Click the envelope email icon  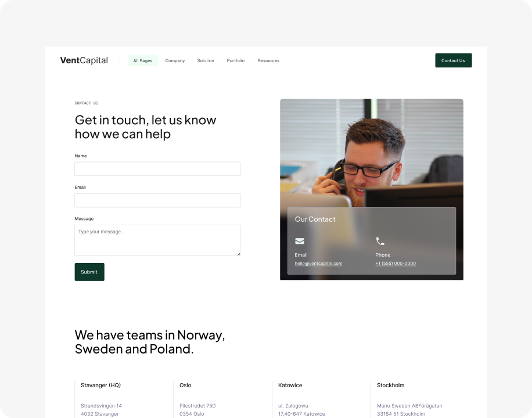(300, 241)
